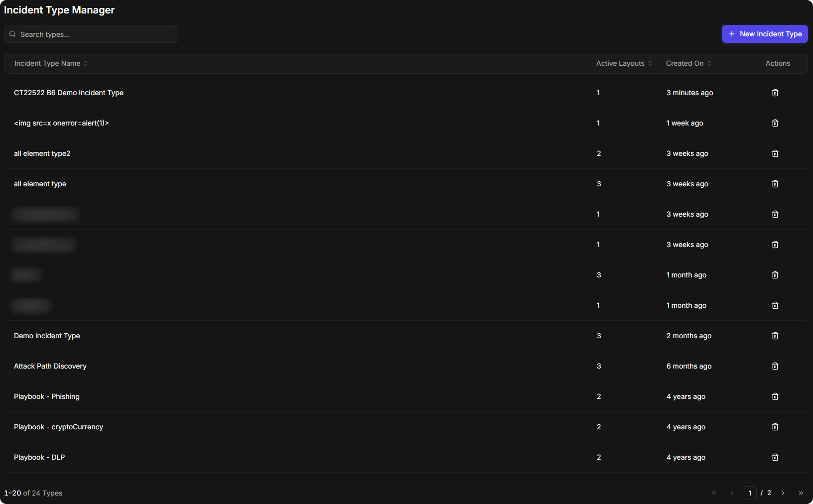Open 'all element type' entry
This screenshot has height=504, width=813.
click(x=40, y=184)
